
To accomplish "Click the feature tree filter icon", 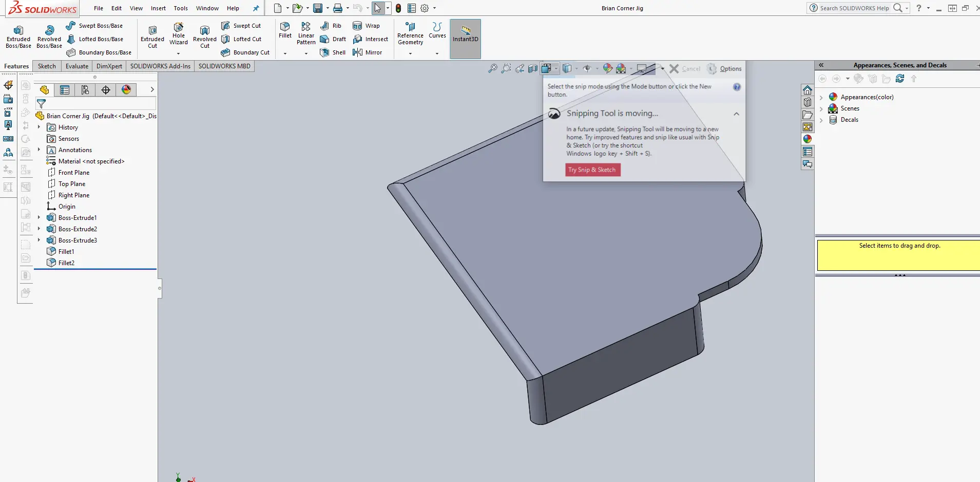I will 42,104.
